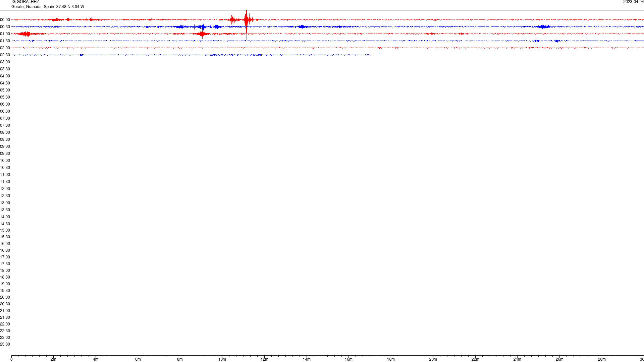Click the 14m axis tick label

[x=307, y=359]
